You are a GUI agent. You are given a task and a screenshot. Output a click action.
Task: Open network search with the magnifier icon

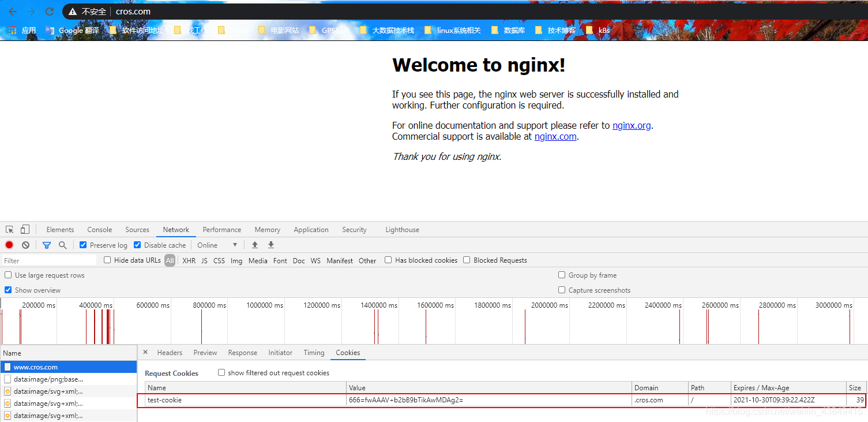[63, 245]
